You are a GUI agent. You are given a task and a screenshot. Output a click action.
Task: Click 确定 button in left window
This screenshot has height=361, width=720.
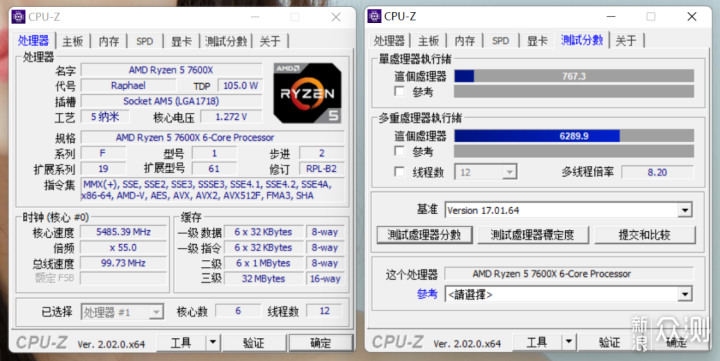[x=321, y=343]
